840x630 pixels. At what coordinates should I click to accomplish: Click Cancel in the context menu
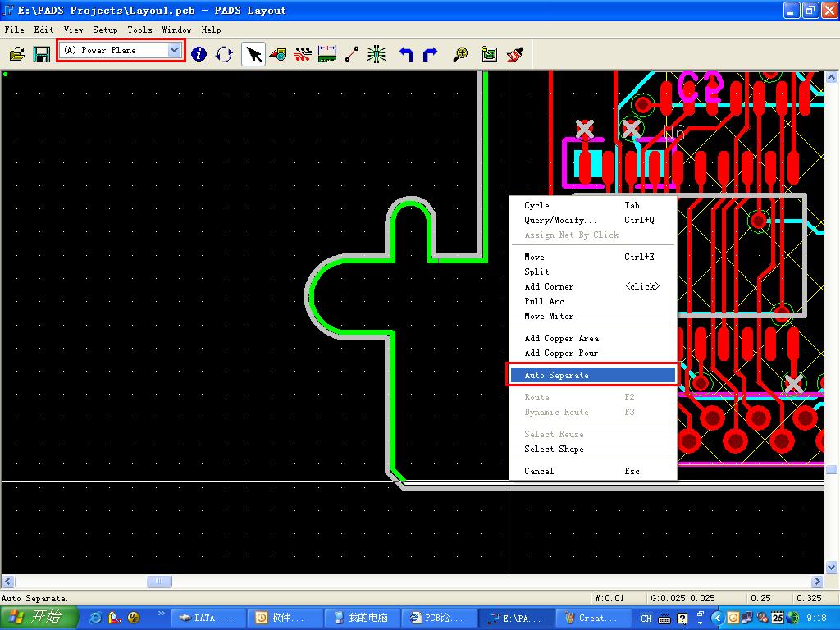pos(539,471)
